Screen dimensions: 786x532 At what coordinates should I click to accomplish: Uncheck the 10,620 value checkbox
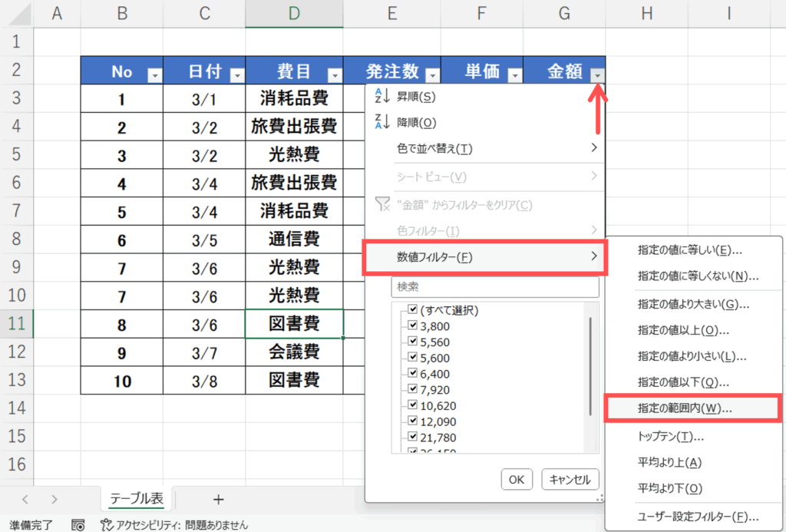pyautogui.click(x=412, y=405)
